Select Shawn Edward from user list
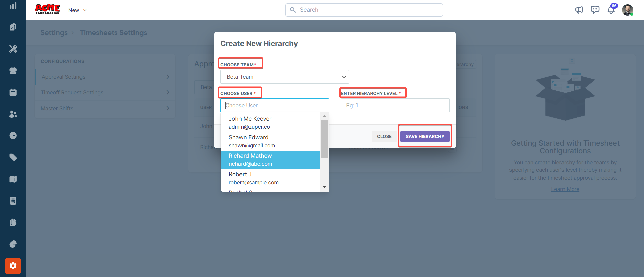The image size is (644, 277). (x=270, y=141)
